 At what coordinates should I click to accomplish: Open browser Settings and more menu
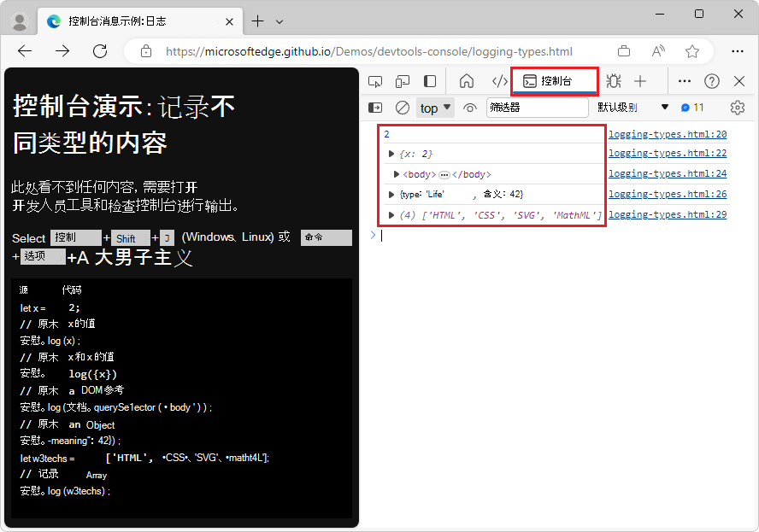coord(738,50)
